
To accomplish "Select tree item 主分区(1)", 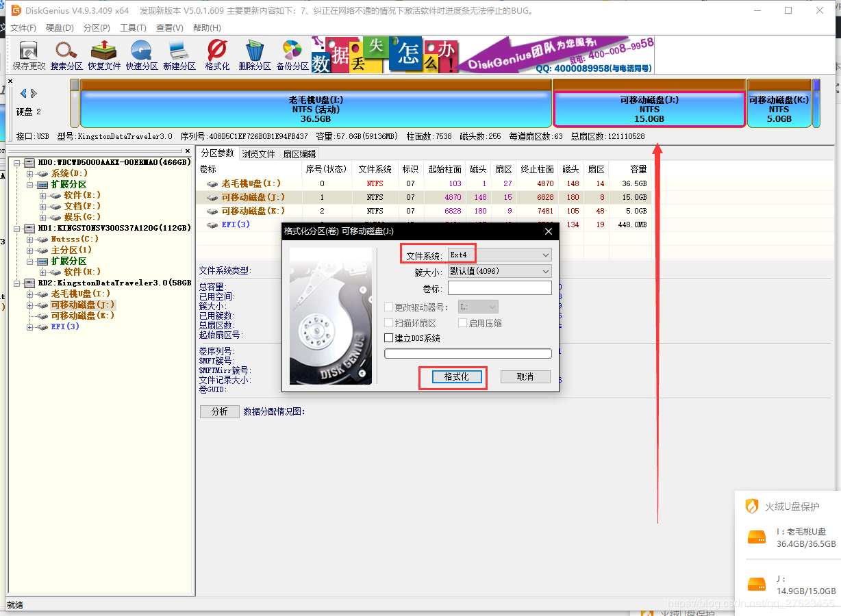I will click(x=71, y=250).
